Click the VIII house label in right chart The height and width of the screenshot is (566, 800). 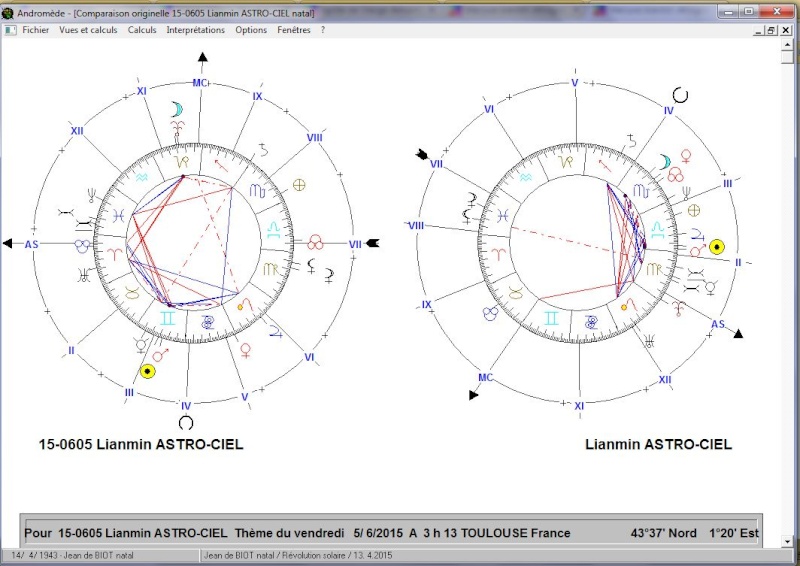click(416, 226)
